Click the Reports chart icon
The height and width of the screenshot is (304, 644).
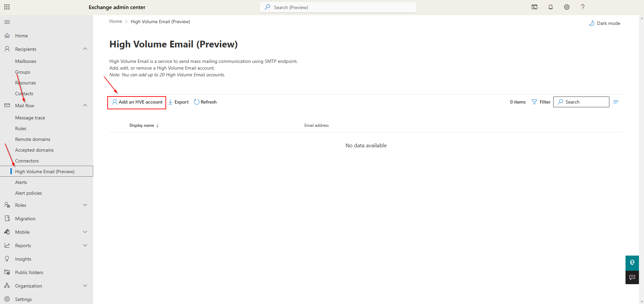7,245
